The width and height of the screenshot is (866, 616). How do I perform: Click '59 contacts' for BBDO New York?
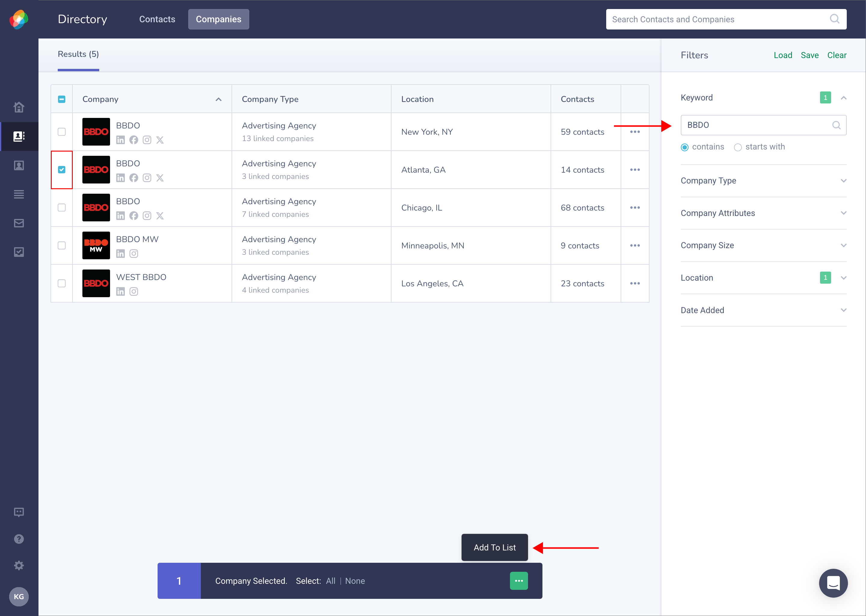point(582,132)
